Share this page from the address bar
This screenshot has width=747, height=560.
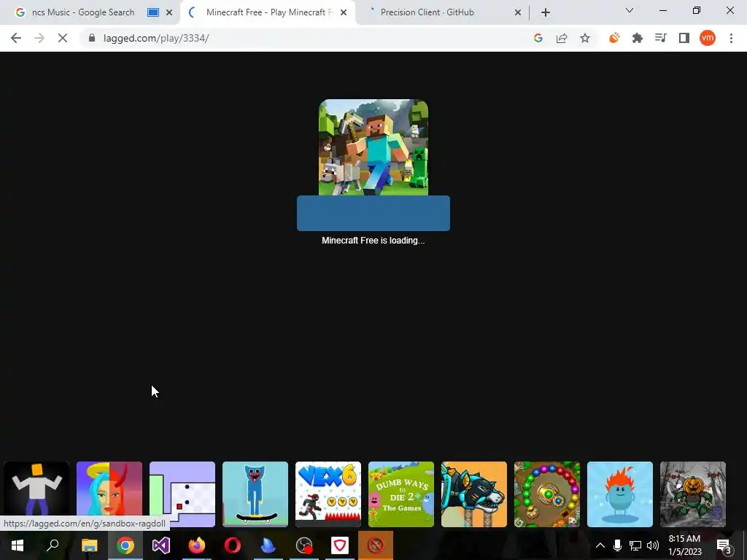pos(562,38)
